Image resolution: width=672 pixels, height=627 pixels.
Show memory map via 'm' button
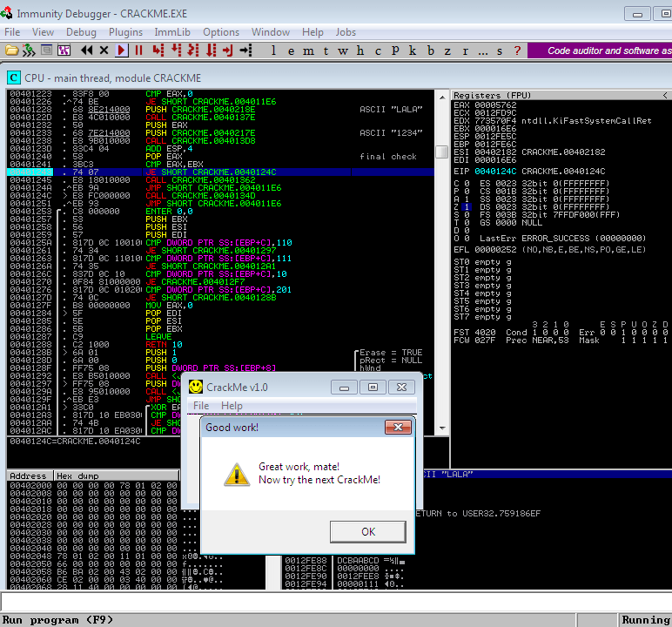(308, 51)
